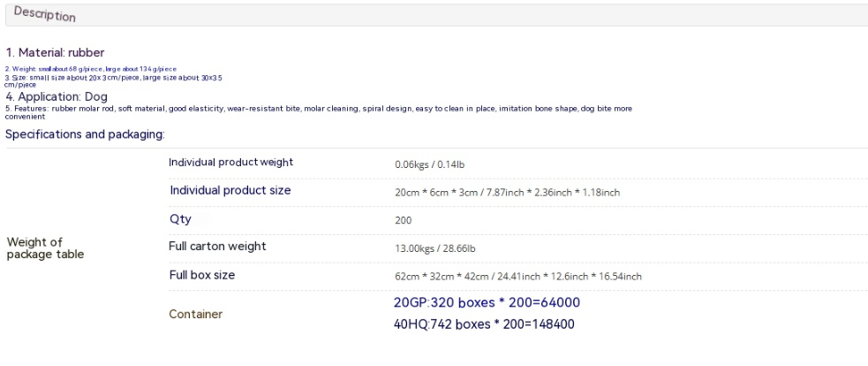Click the Individual product weight label
Screen dimensions: 868x366
[x=230, y=163]
